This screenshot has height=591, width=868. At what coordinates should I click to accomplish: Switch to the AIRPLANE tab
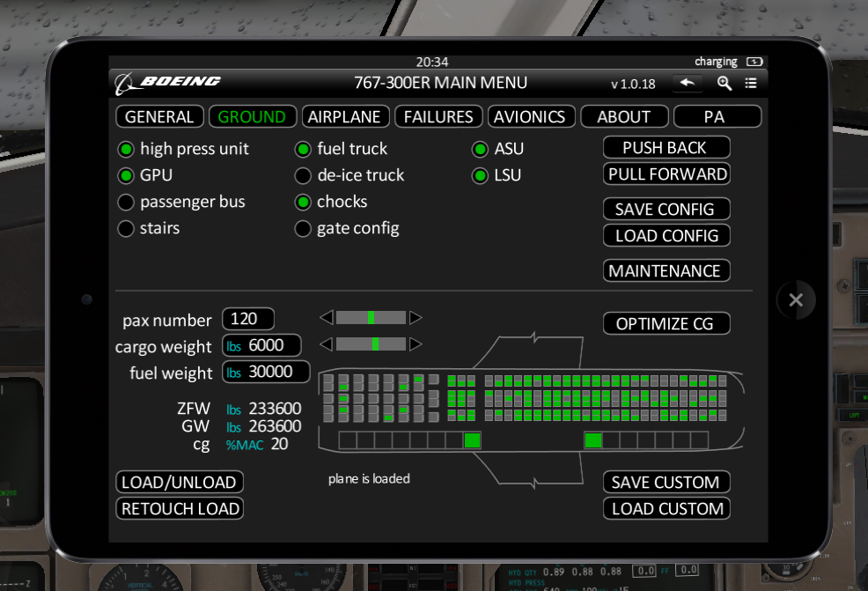point(344,116)
